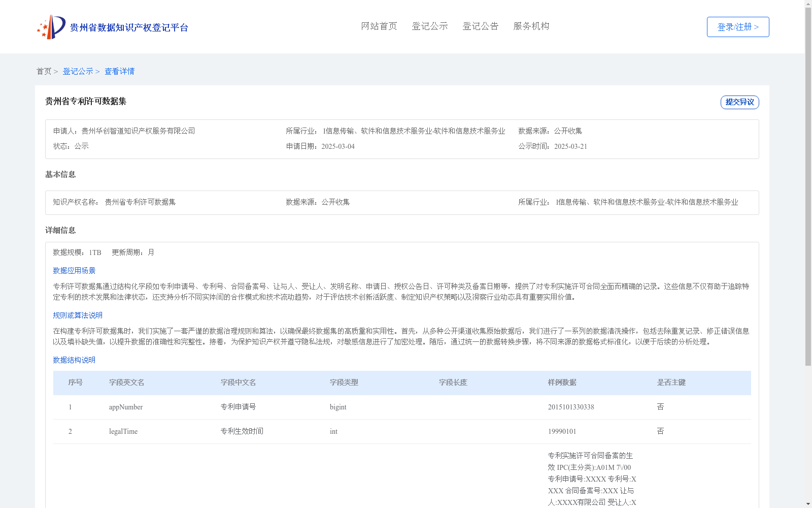Click the 序号 column header

(x=76, y=383)
